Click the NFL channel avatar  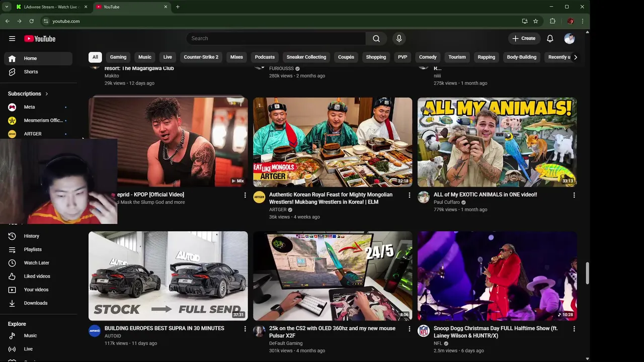(x=424, y=331)
